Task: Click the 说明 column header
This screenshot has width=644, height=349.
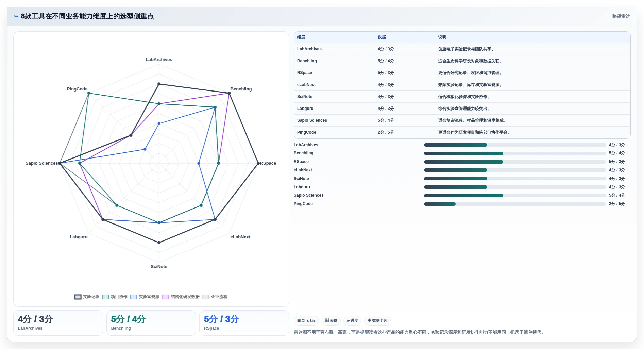Action: pos(442,37)
